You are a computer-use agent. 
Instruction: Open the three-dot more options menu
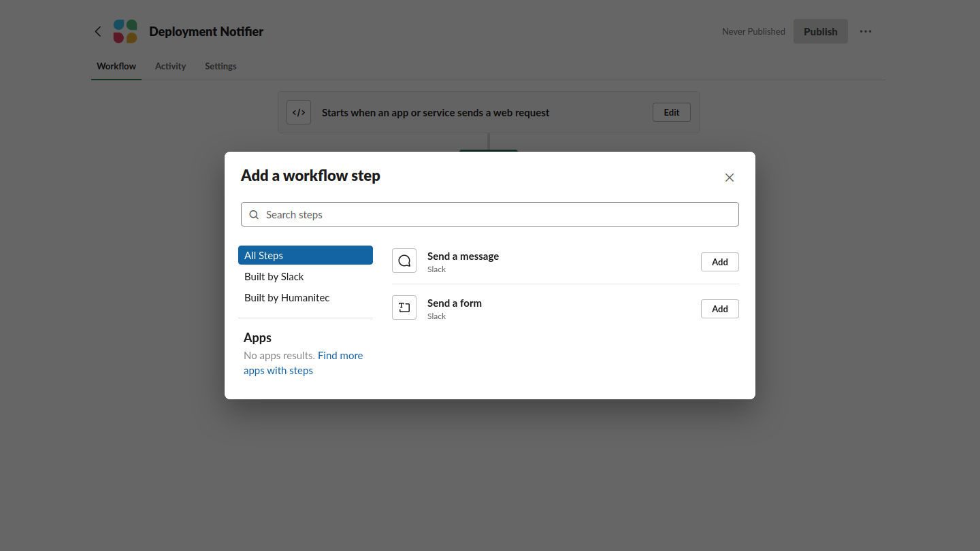[x=866, y=31]
